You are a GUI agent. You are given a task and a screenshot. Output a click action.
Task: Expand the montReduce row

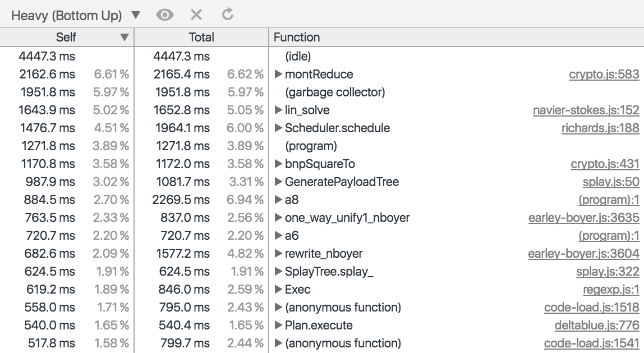point(278,75)
